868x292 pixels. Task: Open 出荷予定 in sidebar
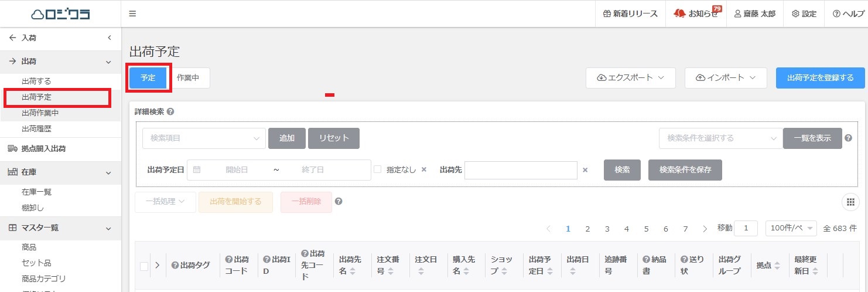(36, 97)
